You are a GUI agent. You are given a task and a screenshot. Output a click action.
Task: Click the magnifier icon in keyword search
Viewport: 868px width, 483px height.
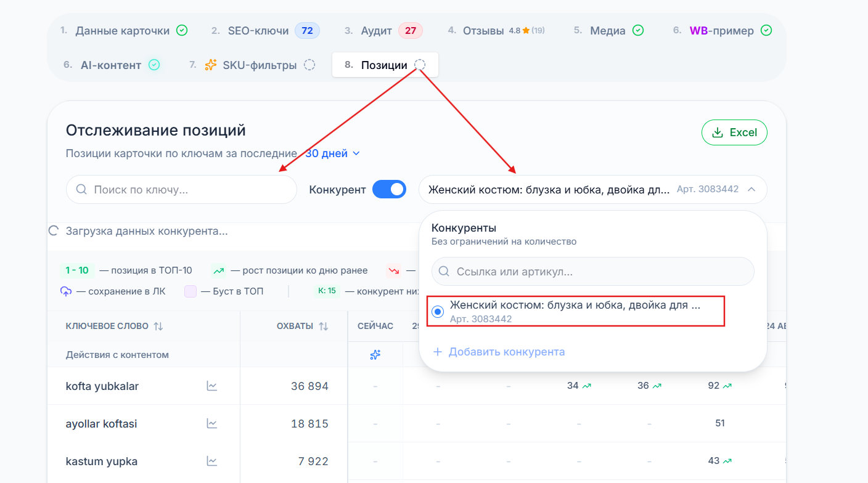coord(81,190)
